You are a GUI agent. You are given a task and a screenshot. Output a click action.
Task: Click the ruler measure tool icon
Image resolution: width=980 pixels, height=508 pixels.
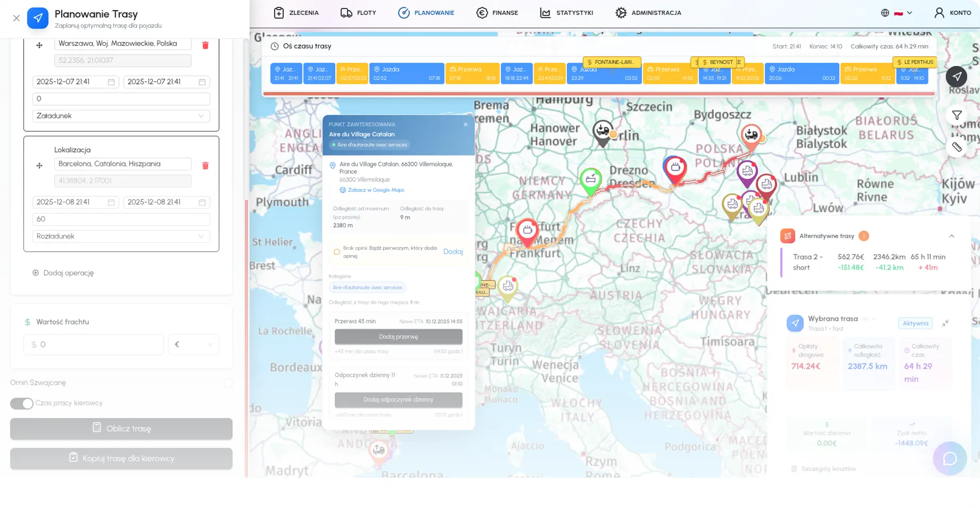(957, 147)
